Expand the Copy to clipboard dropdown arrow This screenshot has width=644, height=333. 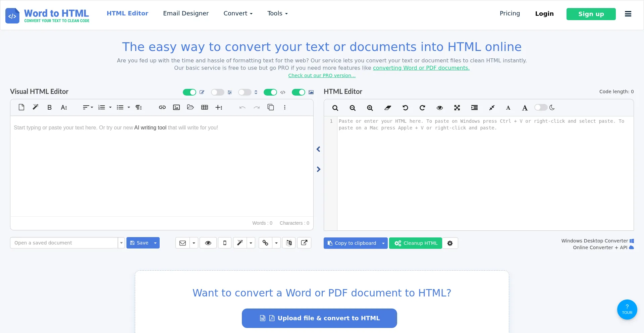click(383, 243)
